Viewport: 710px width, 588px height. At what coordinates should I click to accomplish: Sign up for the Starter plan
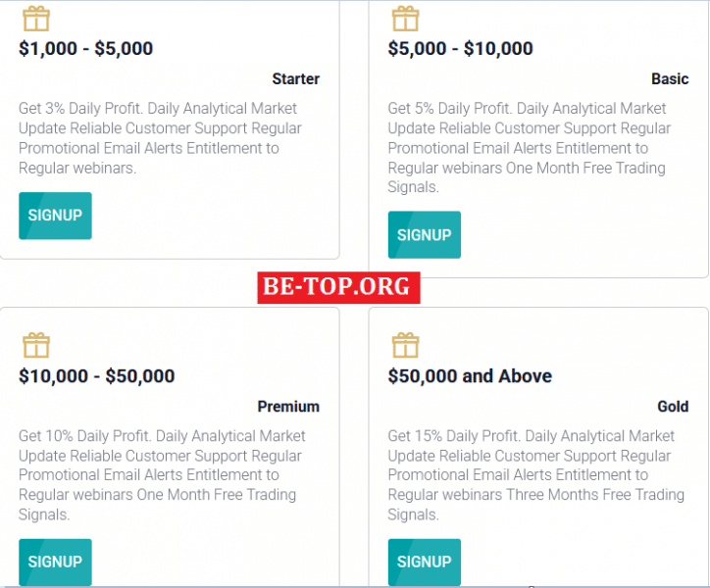[x=55, y=216]
